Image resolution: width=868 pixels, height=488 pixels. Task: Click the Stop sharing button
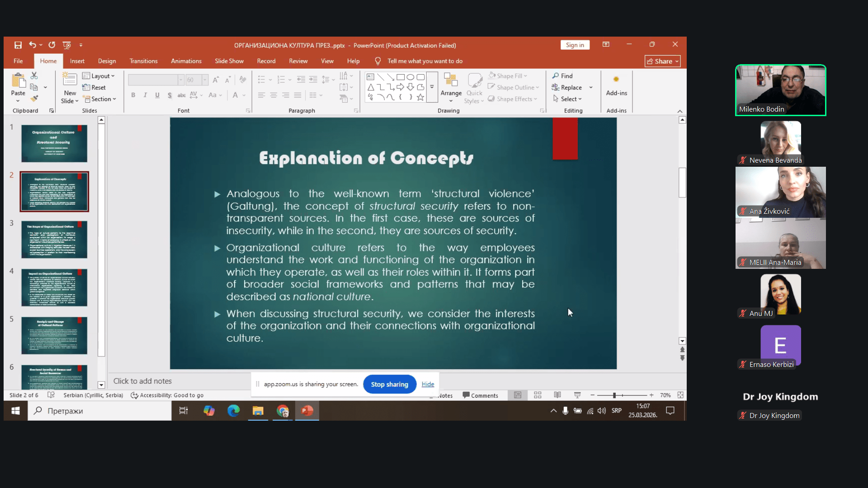tap(389, 384)
